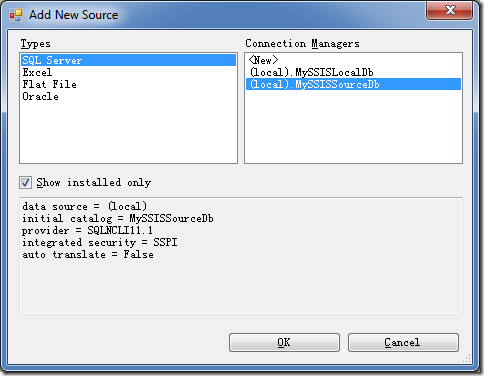This screenshot has width=484, height=376.
Task: Toggle the Show installed only checkbox
Action: (x=25, y=183)
